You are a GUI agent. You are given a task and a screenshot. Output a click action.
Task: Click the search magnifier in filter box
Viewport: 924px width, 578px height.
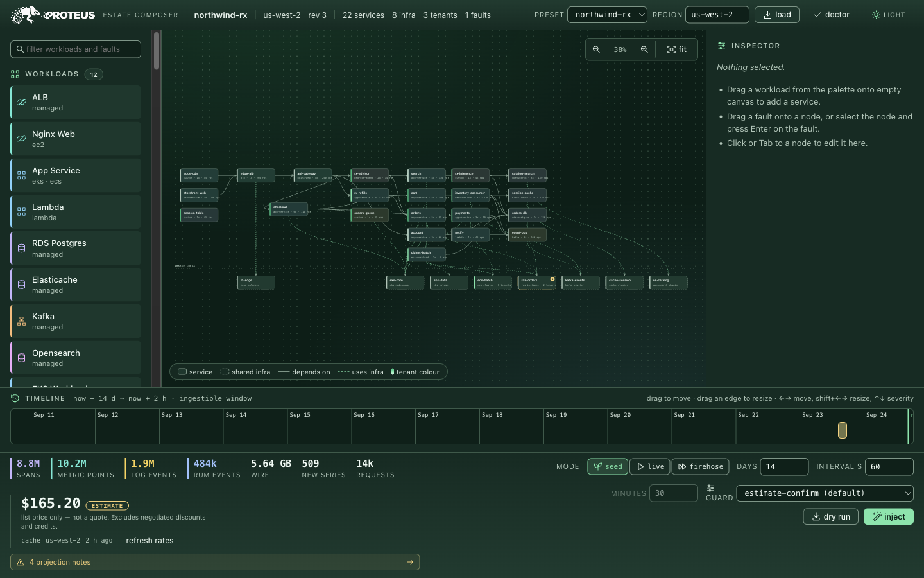point(21,49)
